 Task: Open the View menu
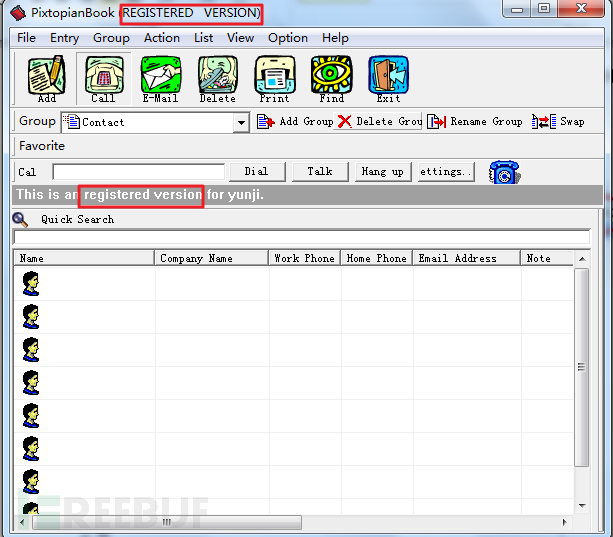coord(240,38)
